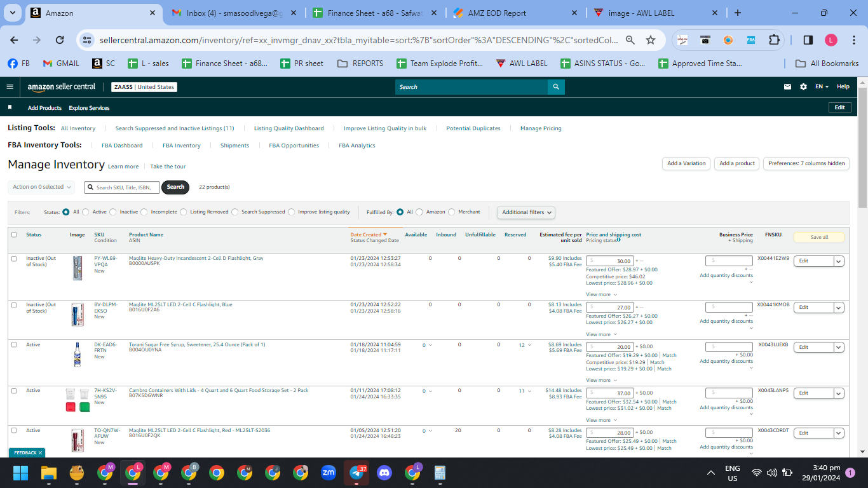The height and width of the screenshot is (488, 868).
Task: Select the Amazon fulfilled-by radio option
Action: [419, 212]
